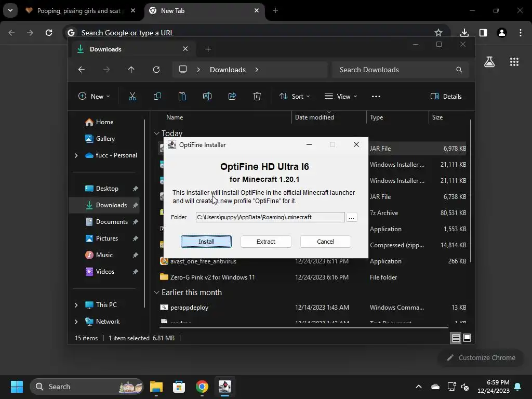Click the Paste icon in the Explorer toolbar

click(182, 96)
